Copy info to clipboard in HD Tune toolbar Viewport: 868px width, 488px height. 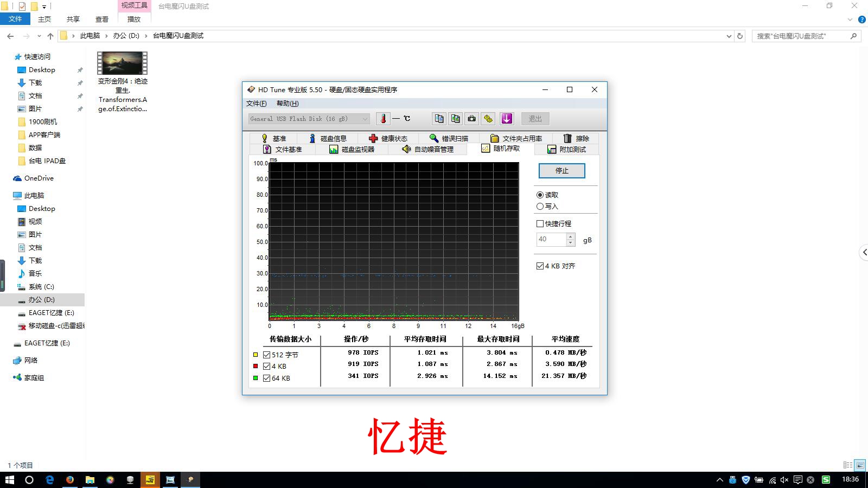click(439, 119)
